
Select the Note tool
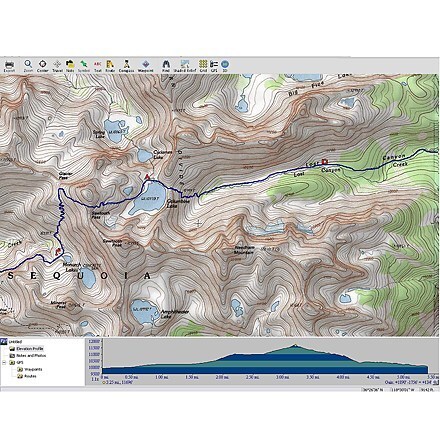coord(70,66)
